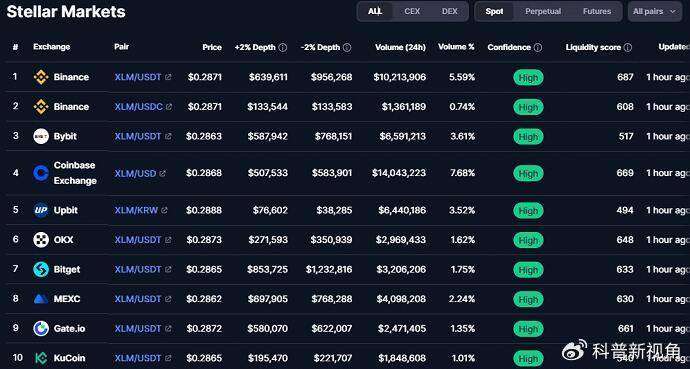Click the +2% depth value $697,905
This screenshot has height=369, width=690.
[x=268, y=299]
